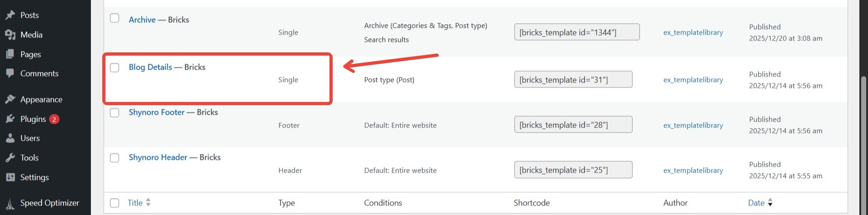The width and height of the screenshot is (868, 215).
Task: Open Posts via the pushpin icon
Action: (x=10, y=15)
